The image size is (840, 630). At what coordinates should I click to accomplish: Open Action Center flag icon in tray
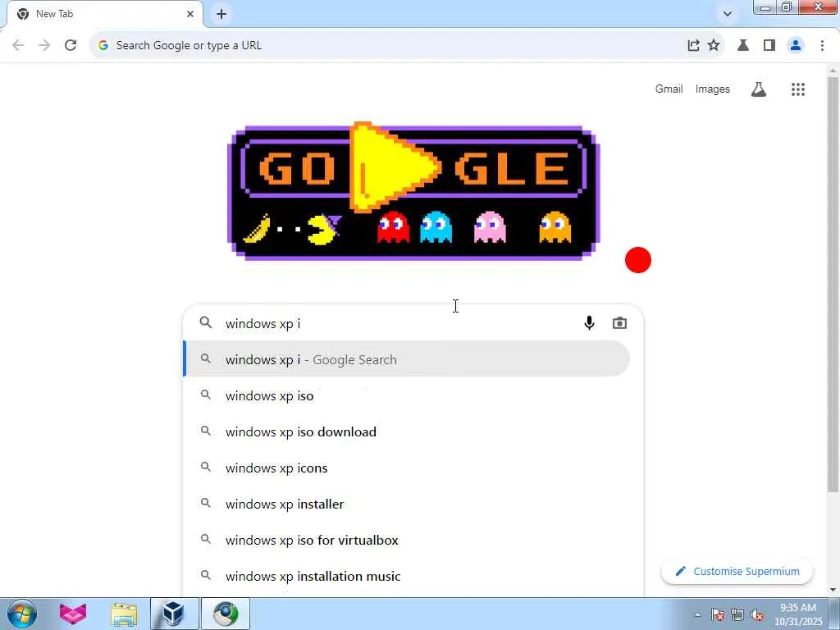pos(718,614)
